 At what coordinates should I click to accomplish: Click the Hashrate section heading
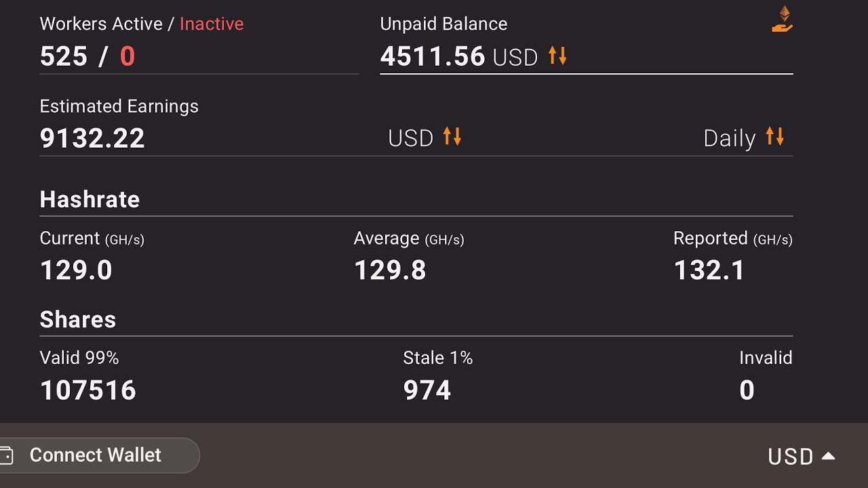[90, 199]
